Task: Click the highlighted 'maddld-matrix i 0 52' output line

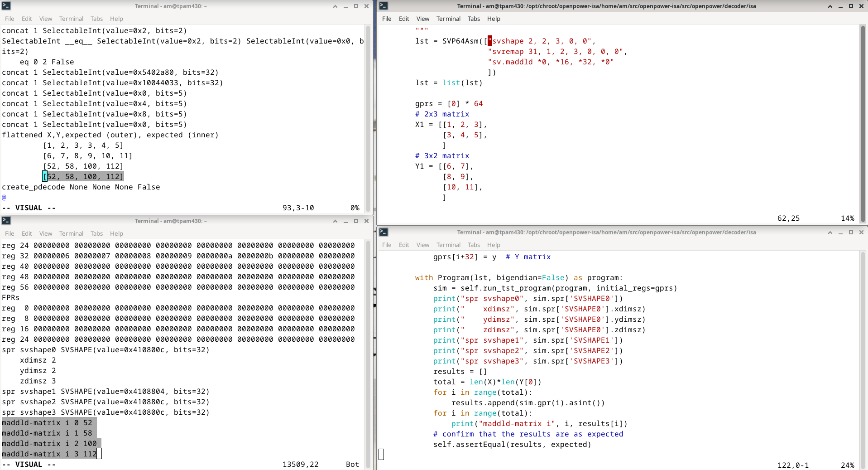Action: point(48,423)
